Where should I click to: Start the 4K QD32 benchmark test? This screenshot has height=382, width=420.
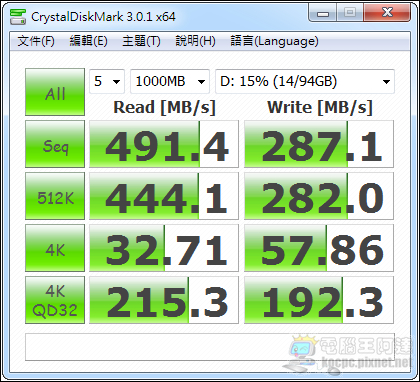coord(55,300)
